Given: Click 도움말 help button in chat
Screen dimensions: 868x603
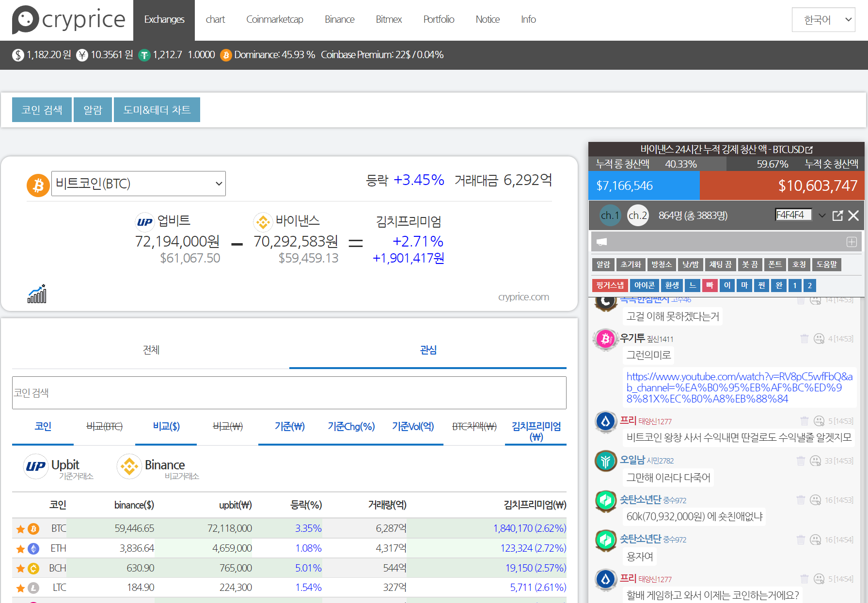Looking at the screenshot, I should click(x=827, y=264).
